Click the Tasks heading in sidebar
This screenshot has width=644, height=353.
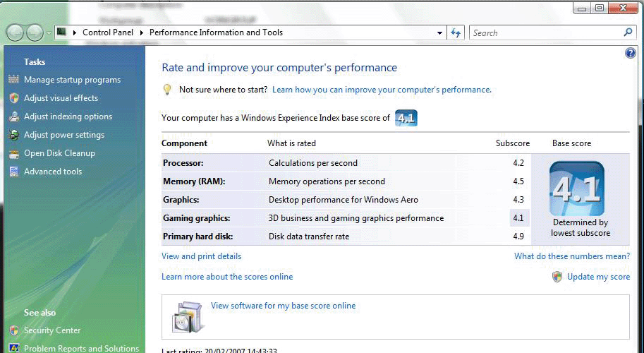tap(35, 61)
